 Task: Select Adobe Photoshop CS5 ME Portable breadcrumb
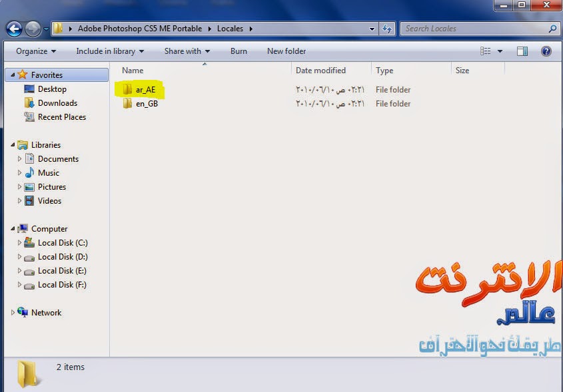click(140, 29)
